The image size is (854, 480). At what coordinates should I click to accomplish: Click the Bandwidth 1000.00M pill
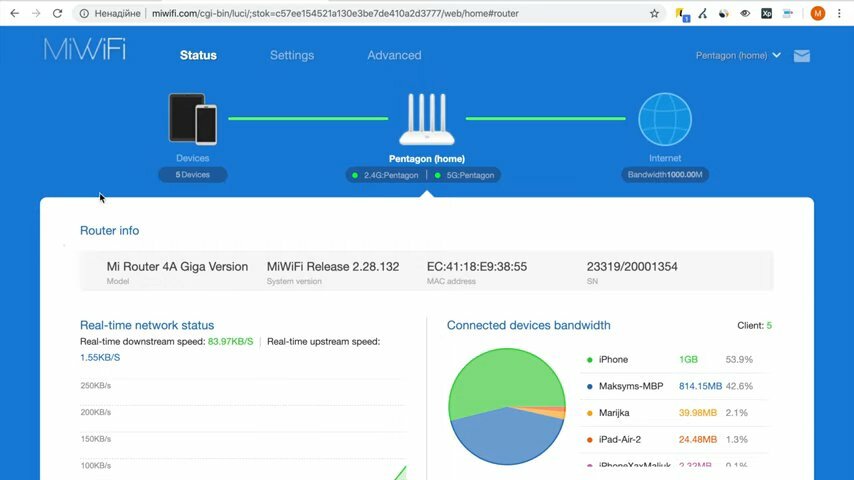pyautogui.click(x=665, y=174)
